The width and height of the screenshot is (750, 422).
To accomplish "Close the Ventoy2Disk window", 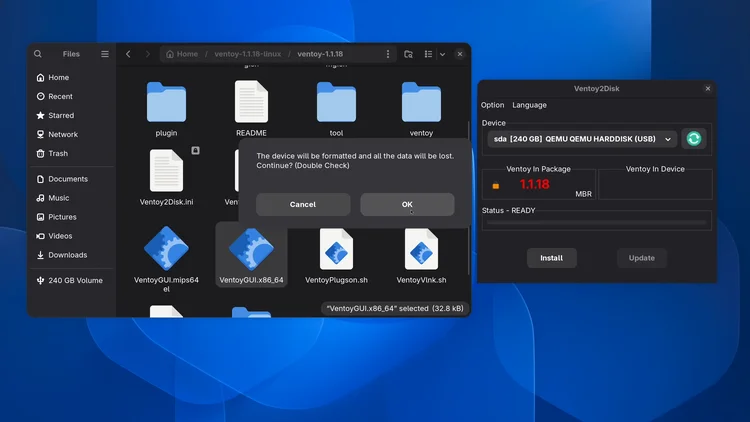I will coord(708,89).
